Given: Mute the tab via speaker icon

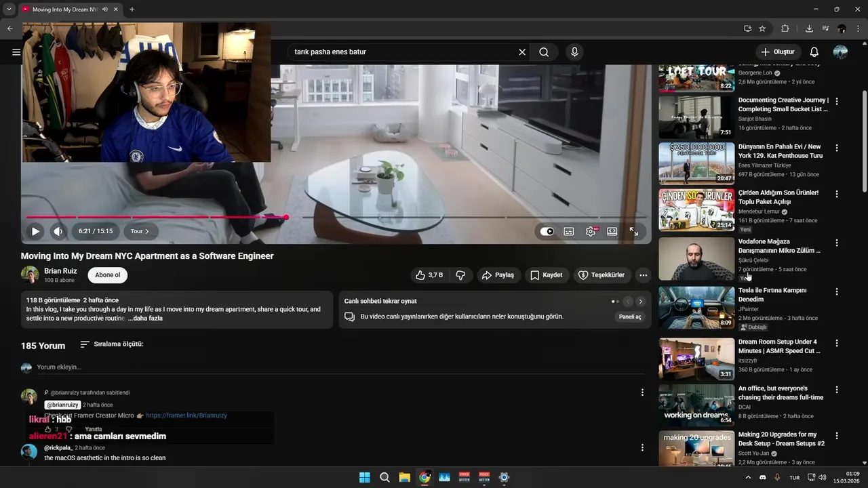Looking at the screenshot, I should [105, 9].
